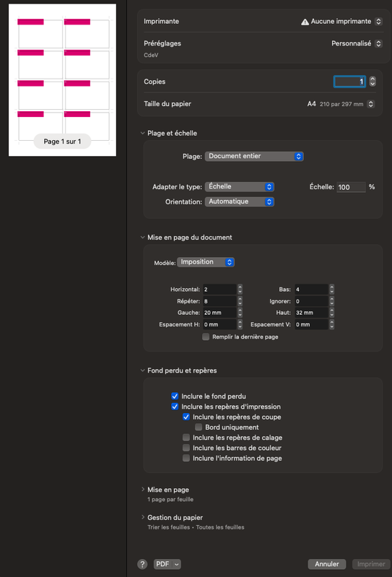The width and height of the screenshot is (392, 577).
Task: Adjust the Horizontal stepper
Action: 240,290
